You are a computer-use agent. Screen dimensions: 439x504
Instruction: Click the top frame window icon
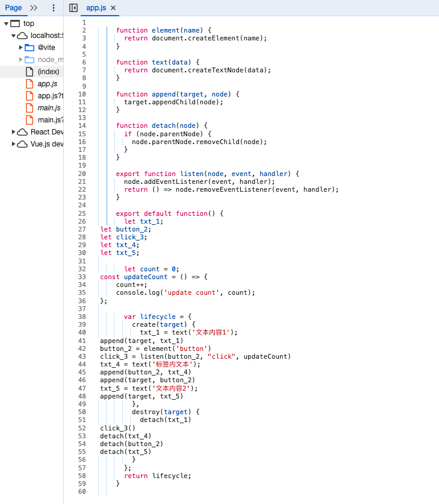(x=15, y=24)
